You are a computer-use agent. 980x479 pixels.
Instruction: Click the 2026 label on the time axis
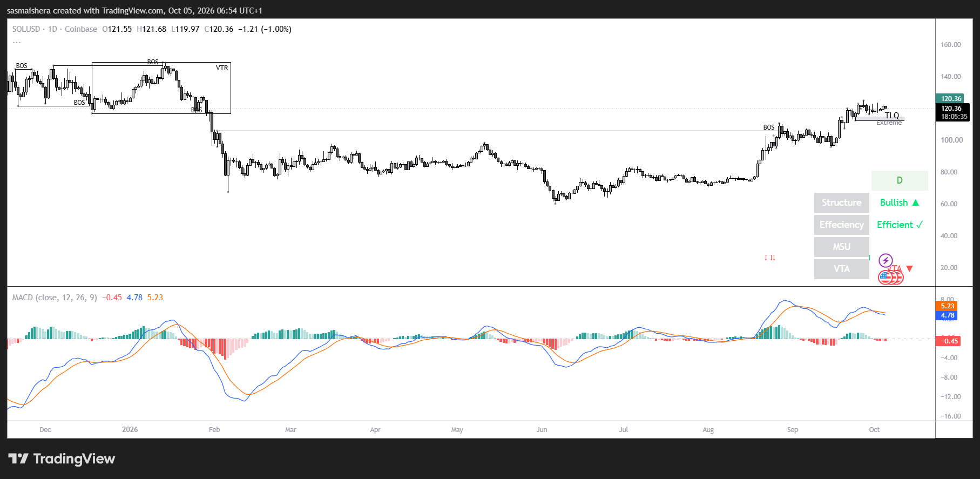pos(130,430)
